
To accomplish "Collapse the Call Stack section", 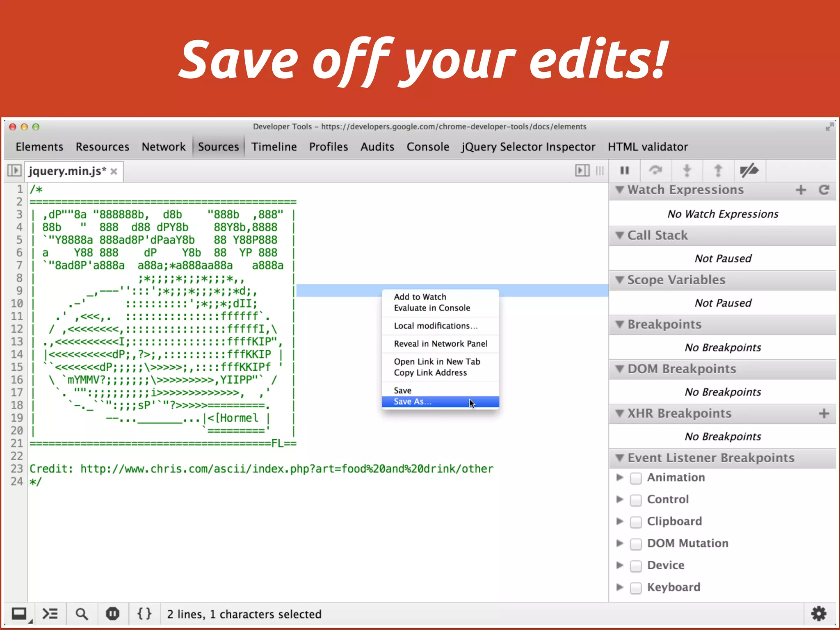I will click(620, 235).
